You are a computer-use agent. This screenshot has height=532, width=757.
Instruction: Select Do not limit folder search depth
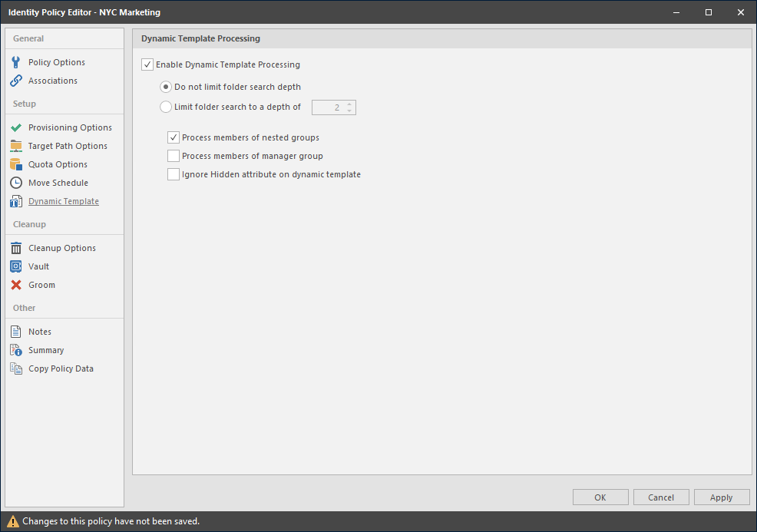coord(166,87)
